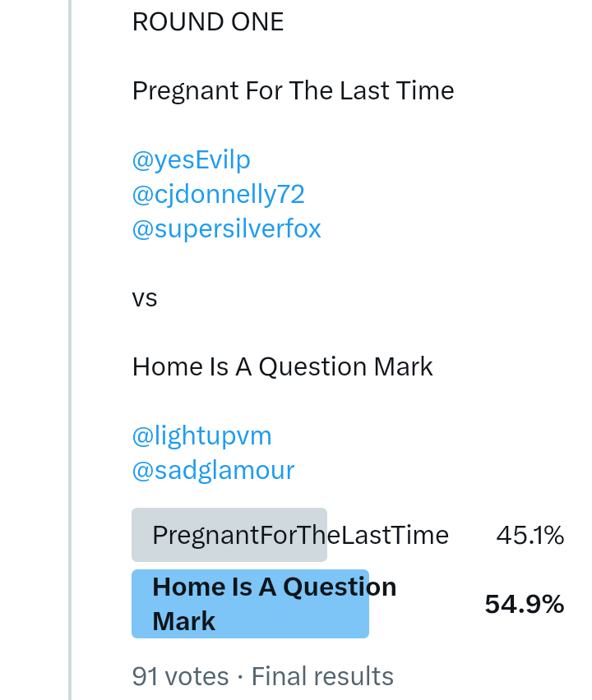Click the @cjdonnelly72 mention link
The width and height of the screenshot is (592, 700).
click(x=218, y=195)
